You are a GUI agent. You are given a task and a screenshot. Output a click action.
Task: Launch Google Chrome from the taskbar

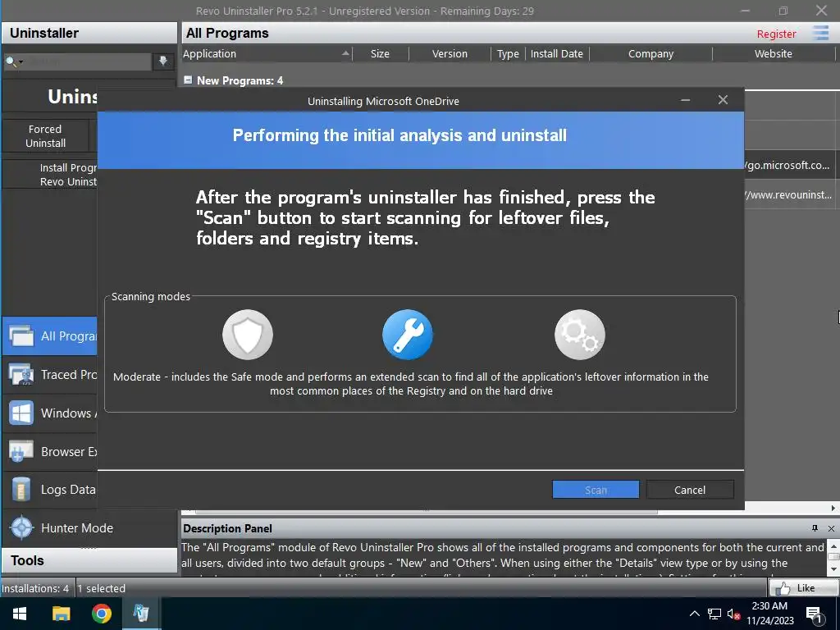[x=101, y=614]
